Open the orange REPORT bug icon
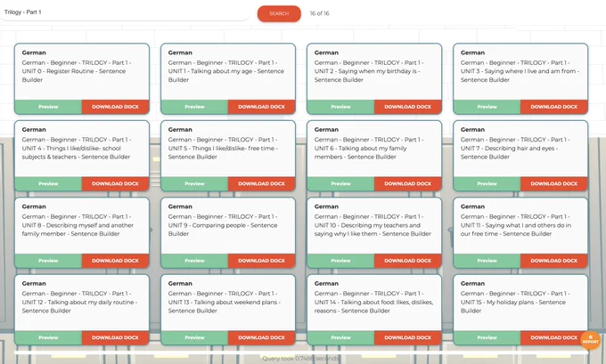606x364 pixels. pos(590,340)
